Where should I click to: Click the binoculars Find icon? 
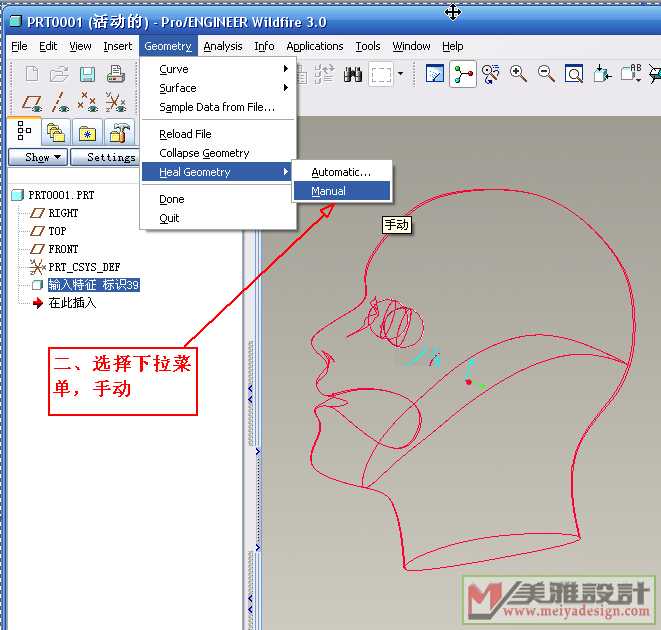click(353, 75)
